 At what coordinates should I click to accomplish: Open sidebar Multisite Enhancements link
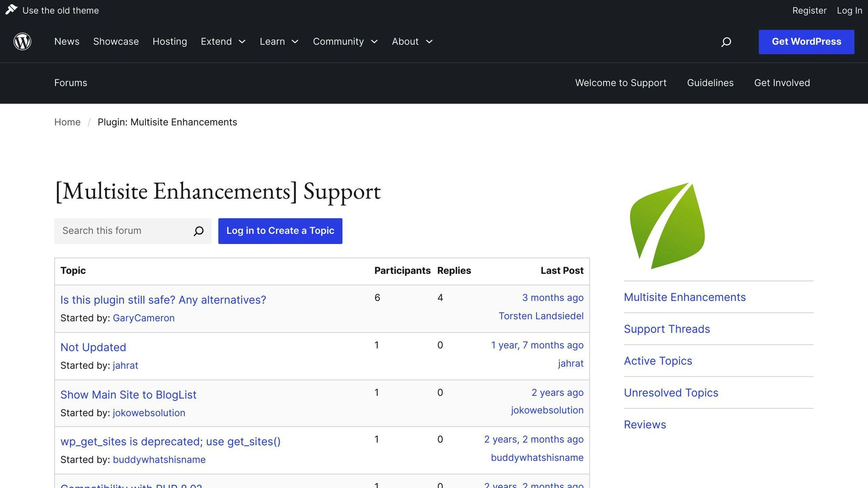[x=685, y=297]
